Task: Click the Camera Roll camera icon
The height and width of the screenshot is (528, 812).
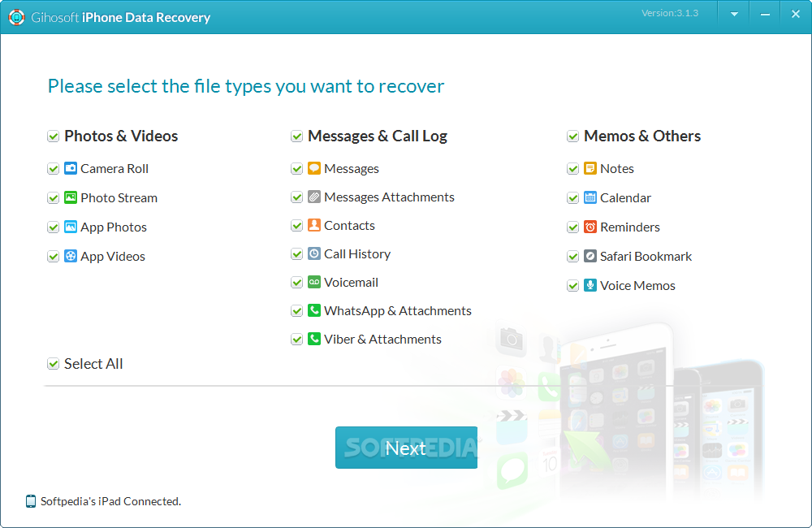Action: 71,168
